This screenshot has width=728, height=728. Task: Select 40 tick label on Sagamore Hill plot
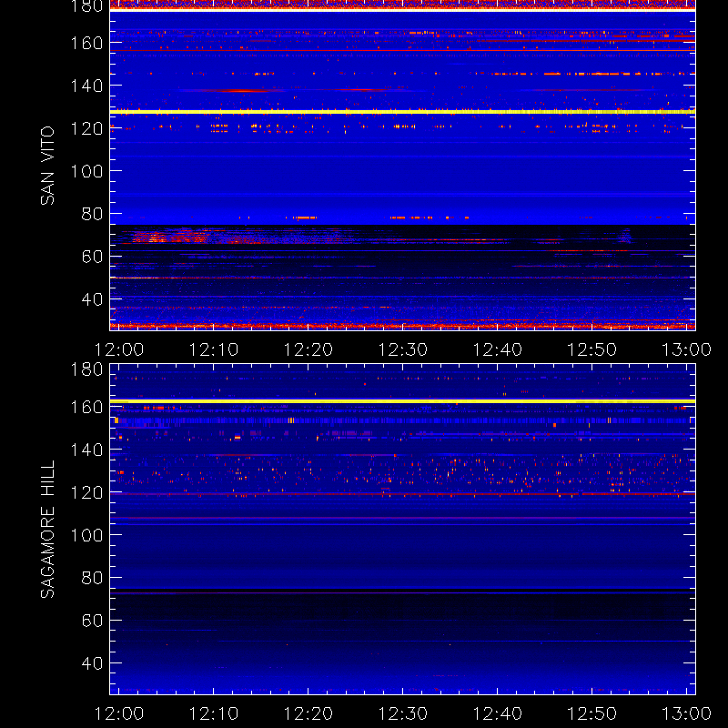(x=92, y=663)
